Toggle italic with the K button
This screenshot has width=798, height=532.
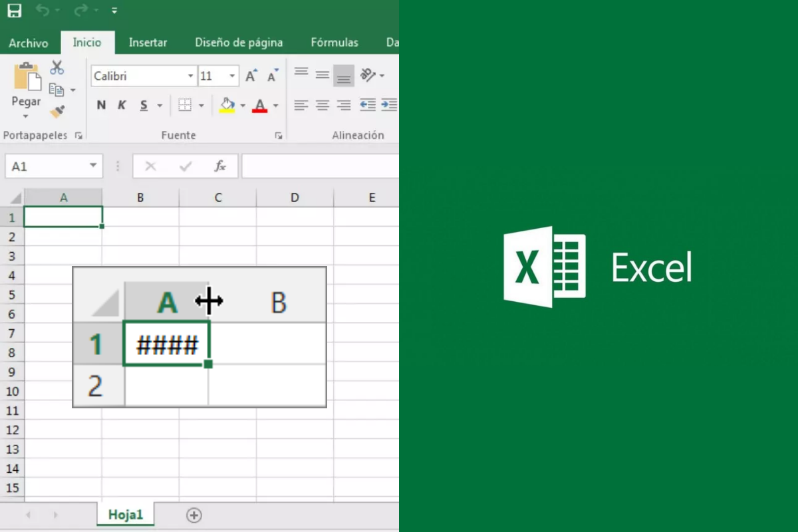pyautogui.click(x=121, y=104)
